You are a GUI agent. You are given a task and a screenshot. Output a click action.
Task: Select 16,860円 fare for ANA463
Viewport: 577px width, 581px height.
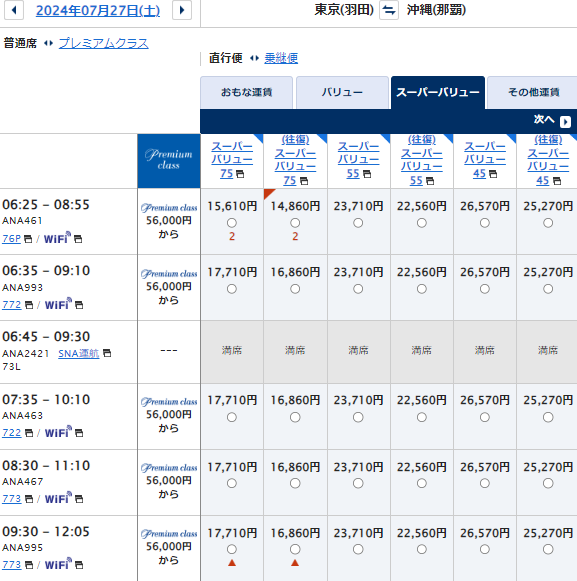coord(295,417)
